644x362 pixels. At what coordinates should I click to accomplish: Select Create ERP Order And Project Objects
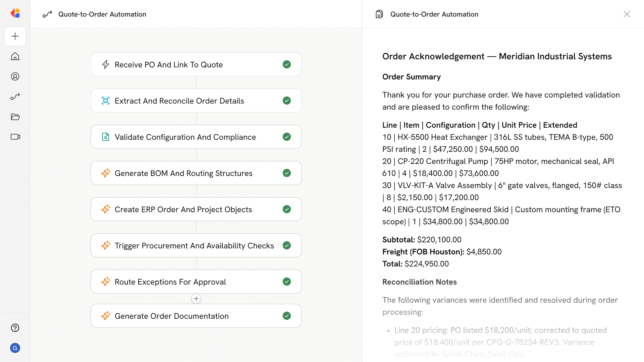[183, 209]
